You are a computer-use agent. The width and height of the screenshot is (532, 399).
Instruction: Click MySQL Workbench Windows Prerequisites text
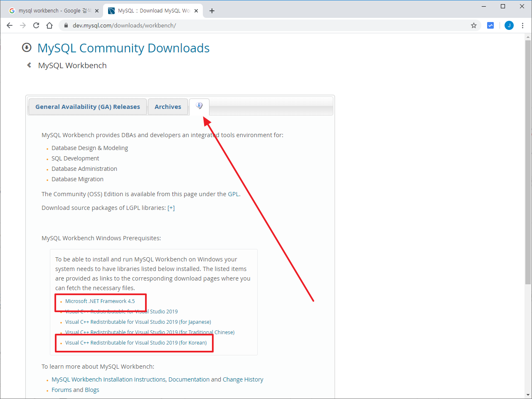click(x=101, y=238)
